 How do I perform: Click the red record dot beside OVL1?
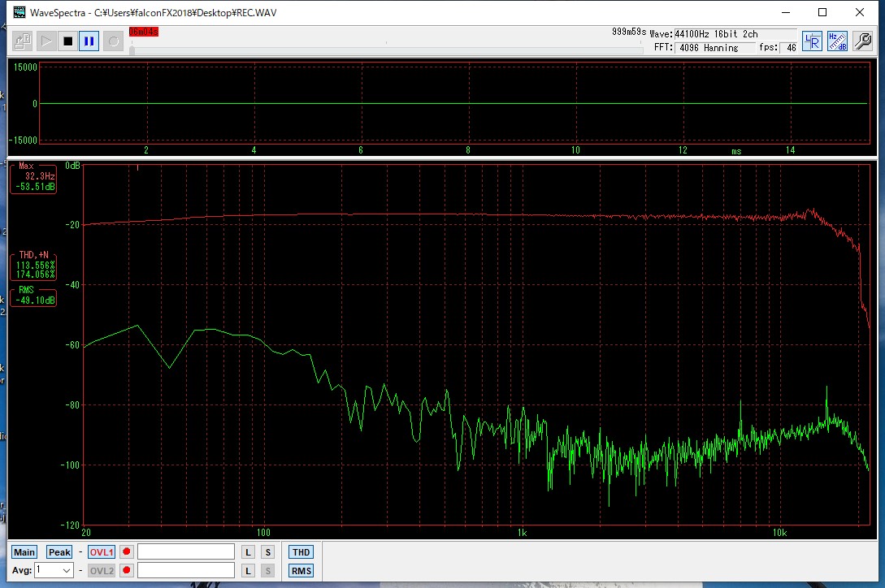[127, 552]
